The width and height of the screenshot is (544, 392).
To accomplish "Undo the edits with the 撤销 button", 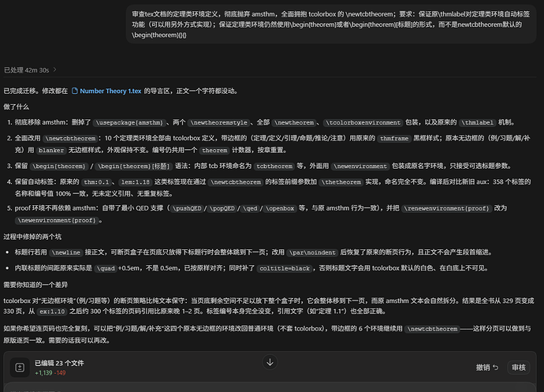I will (x=486, y=368).
